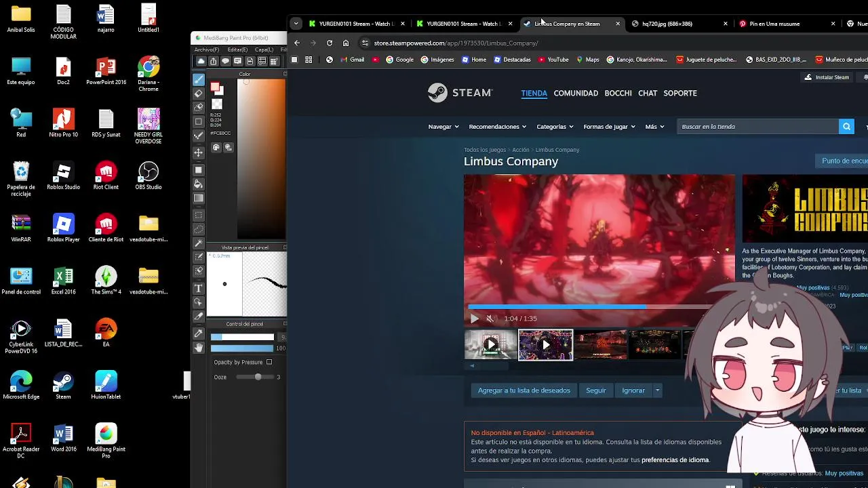Open the COMUNIDAD Steam header tab
The height and width of the screenshot is (488, 868).
576,93
